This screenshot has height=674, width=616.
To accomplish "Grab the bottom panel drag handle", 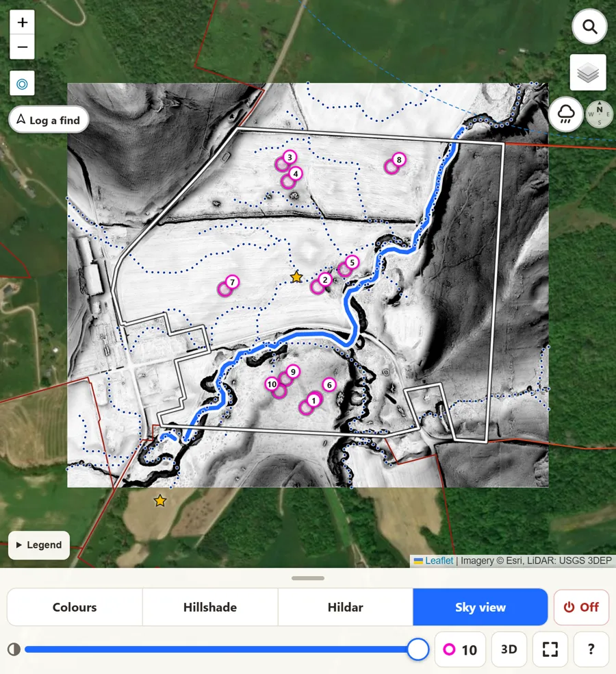I will coord(307,578).
